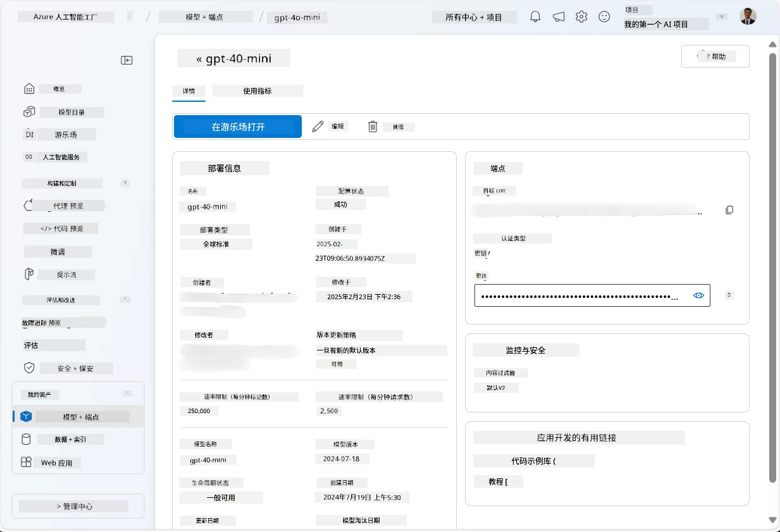Open 管理中心 management center
Screen dimensions: 780x532
[x=78, y=507]
